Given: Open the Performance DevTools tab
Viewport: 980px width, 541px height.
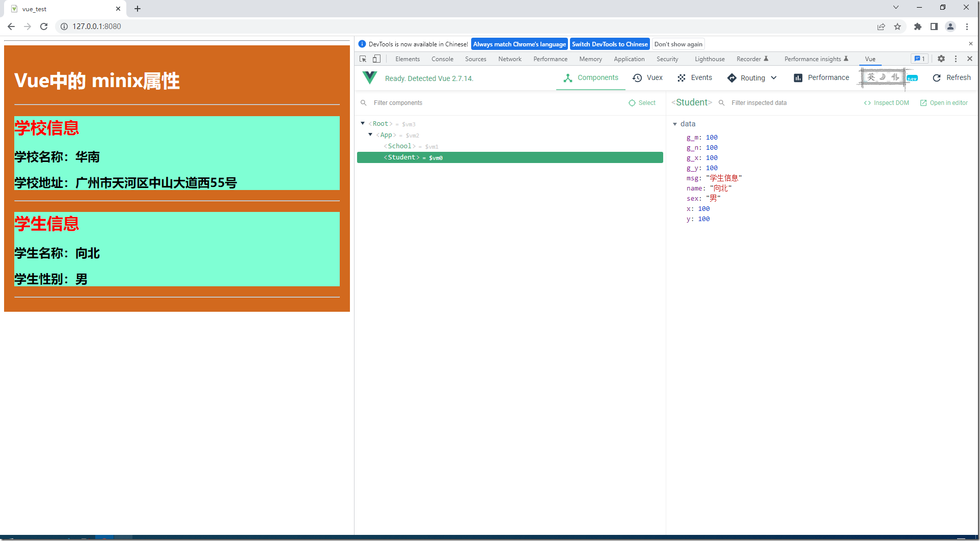Looking at the screenshot, I should (x=550, y=59).
